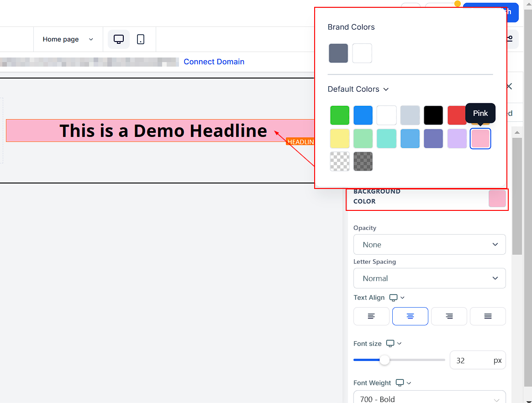Align text to the right
532x403 pixels.
tap(449, 316)
